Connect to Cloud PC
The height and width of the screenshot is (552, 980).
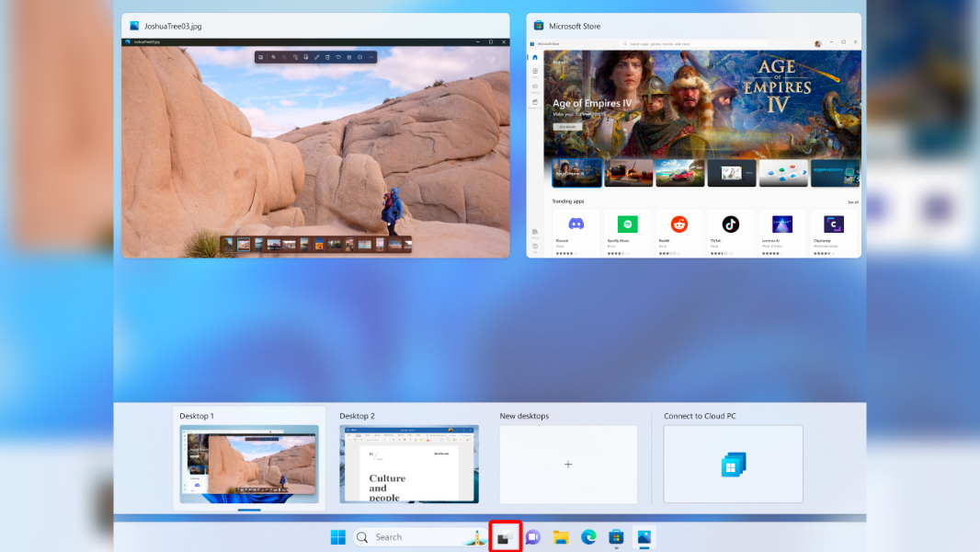(x=733, y=464)
